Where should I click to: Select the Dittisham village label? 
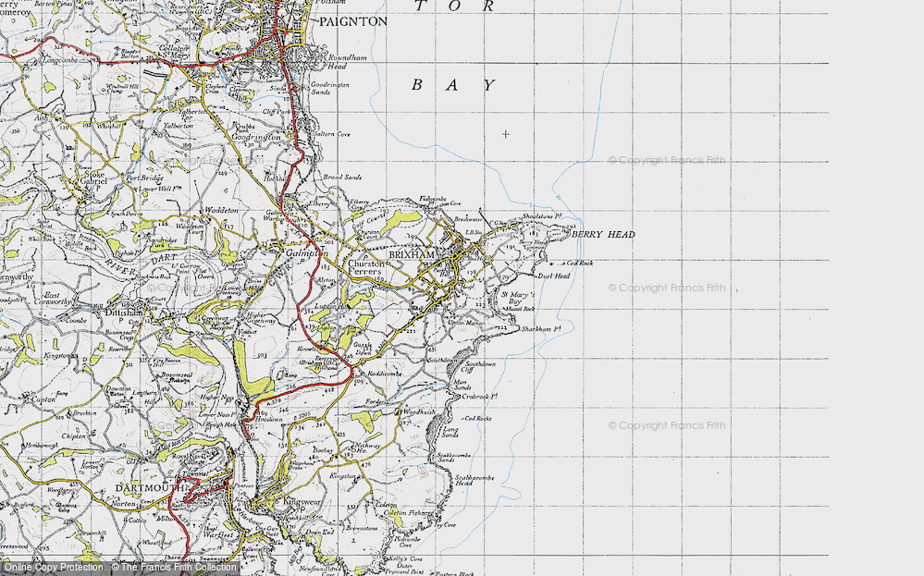click(125, 313)
